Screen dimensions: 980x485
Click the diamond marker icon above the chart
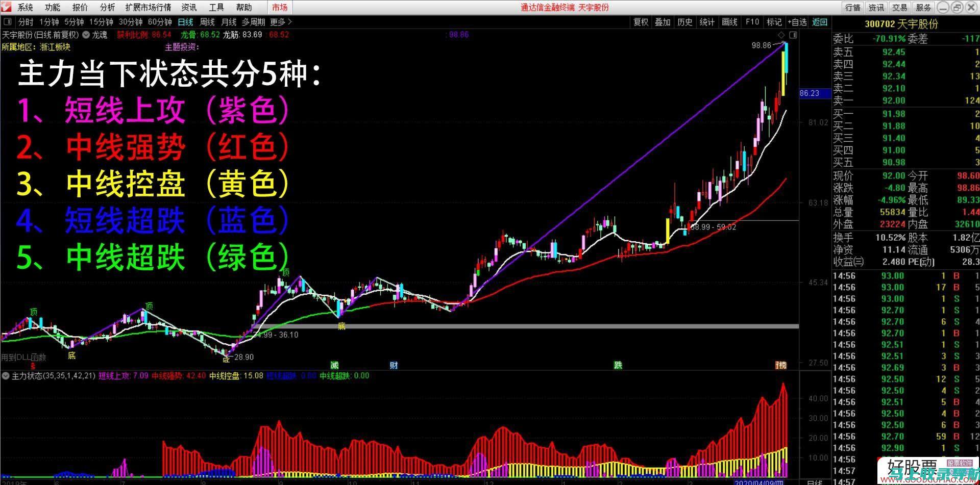point(781,35)
